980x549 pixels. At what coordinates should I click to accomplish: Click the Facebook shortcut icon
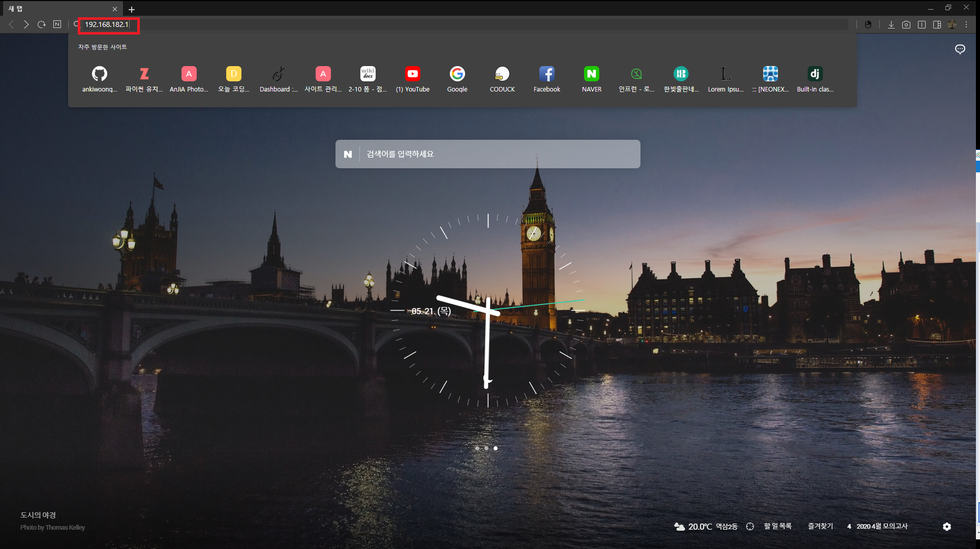pyautogui.click(x=547, y=74)
